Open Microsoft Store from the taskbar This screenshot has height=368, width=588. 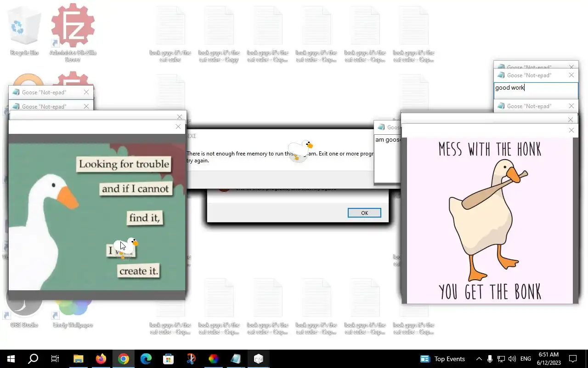pos(168,359)
